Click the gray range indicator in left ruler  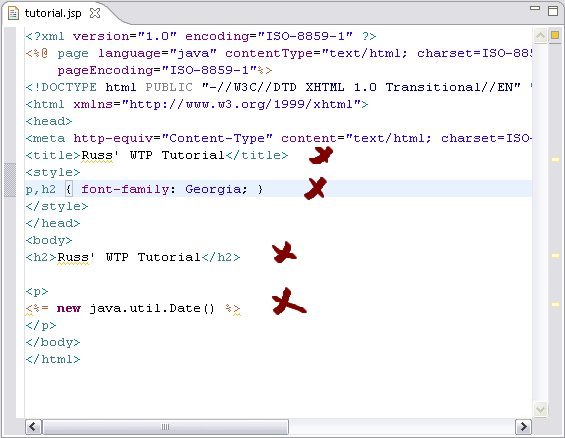pos(10,180)
